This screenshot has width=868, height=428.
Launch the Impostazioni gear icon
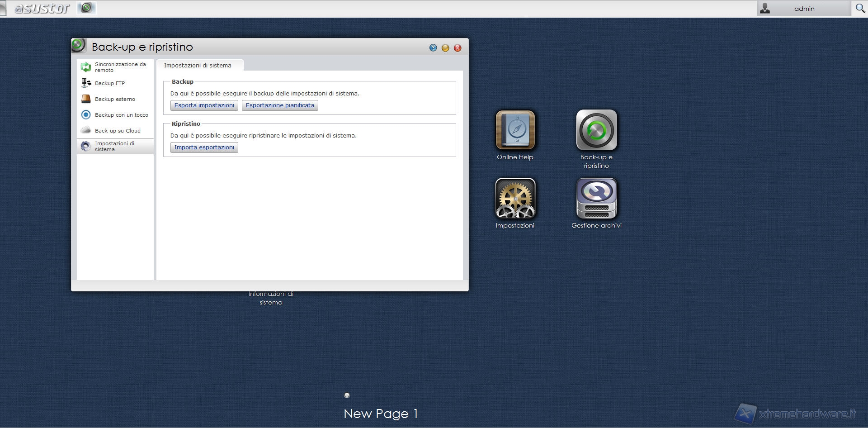click(x=515, y=199)
